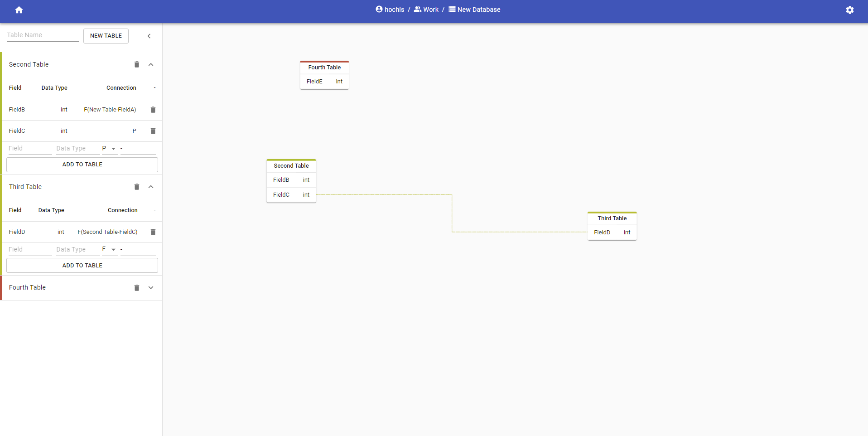Open hochis breadcrumb link

point(390,10)
